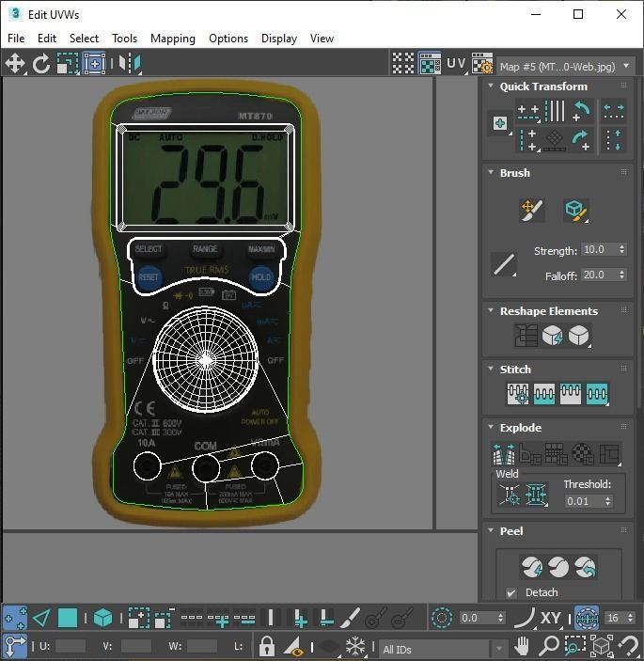This screenshot has height=661, width=644.
Task: Adjust the Falloff spinner arrows
Action: pyautogui.click(x=622, y=275)
